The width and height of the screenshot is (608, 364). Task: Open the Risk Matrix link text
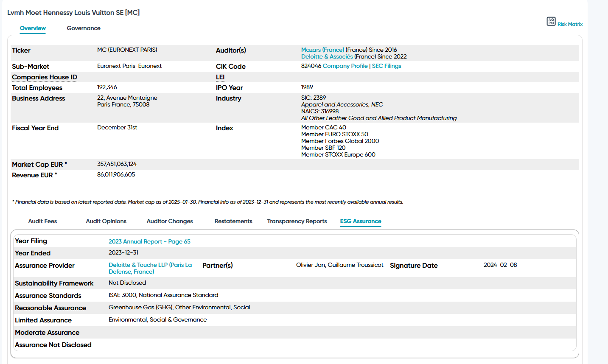(x=570, y=24)
